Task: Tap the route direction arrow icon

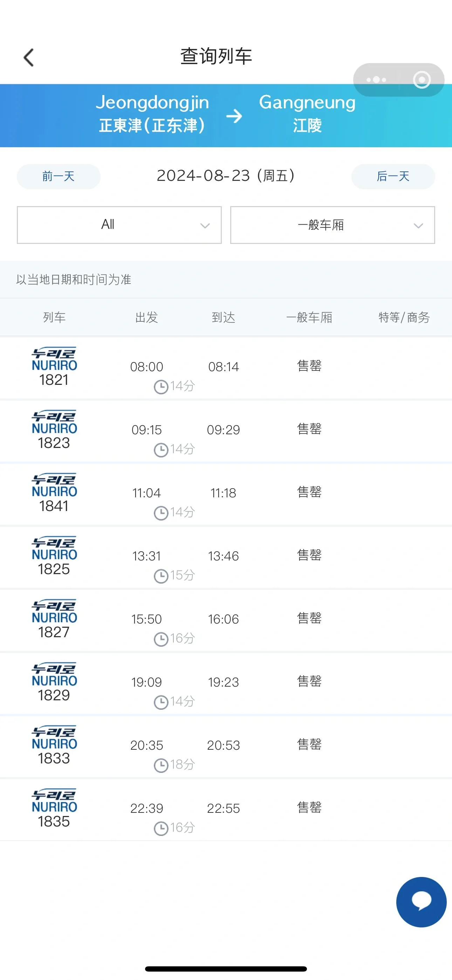Action: coord(234,116)
